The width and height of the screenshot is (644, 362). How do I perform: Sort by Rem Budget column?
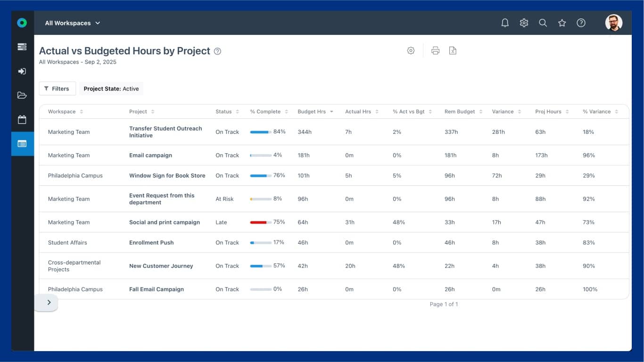point(463,112)
